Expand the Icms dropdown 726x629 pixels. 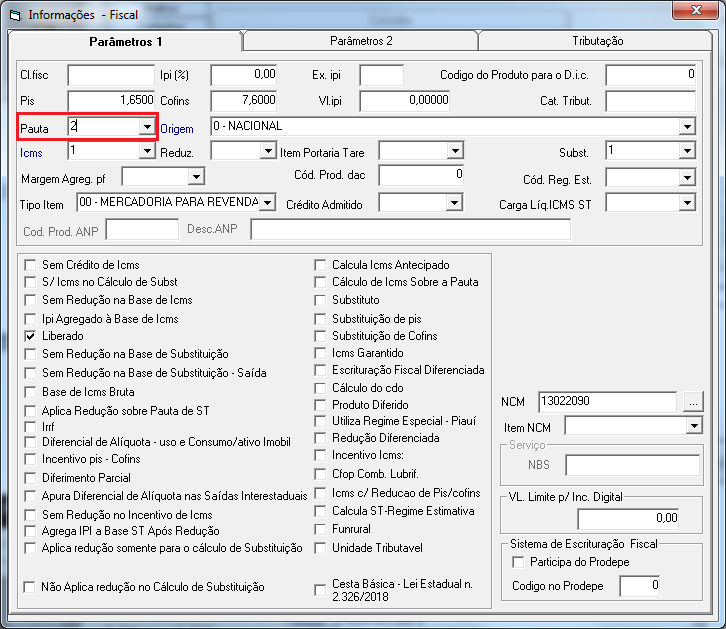click(147, 151)
